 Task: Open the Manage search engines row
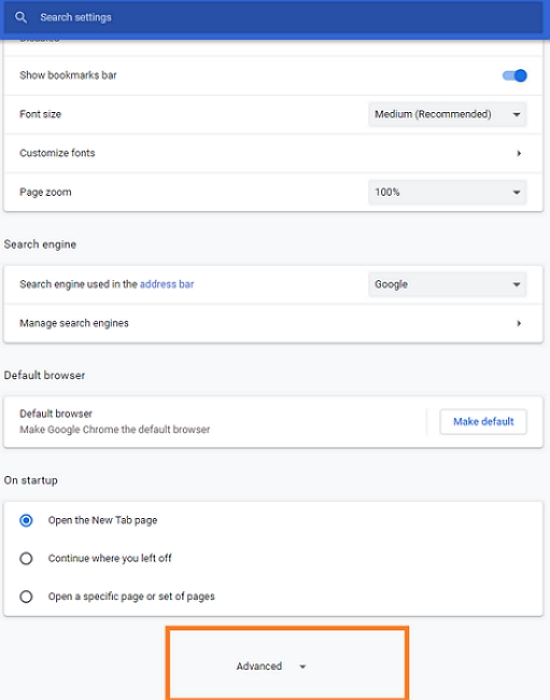273,323
